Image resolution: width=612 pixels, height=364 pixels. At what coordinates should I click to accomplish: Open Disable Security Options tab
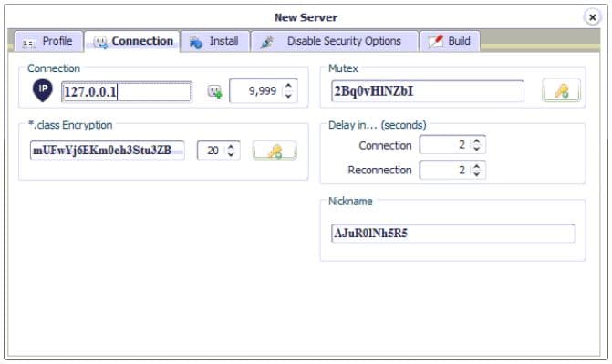335,41
